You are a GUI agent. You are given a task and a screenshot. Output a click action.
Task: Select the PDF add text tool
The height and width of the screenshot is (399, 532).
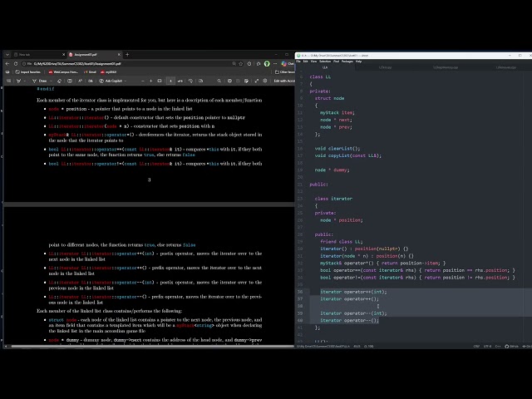pyautogui.click(x=70, y=81)
